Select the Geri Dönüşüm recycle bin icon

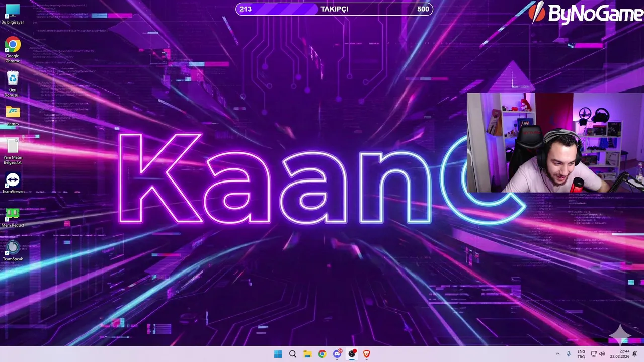click(x=13, y=84)
